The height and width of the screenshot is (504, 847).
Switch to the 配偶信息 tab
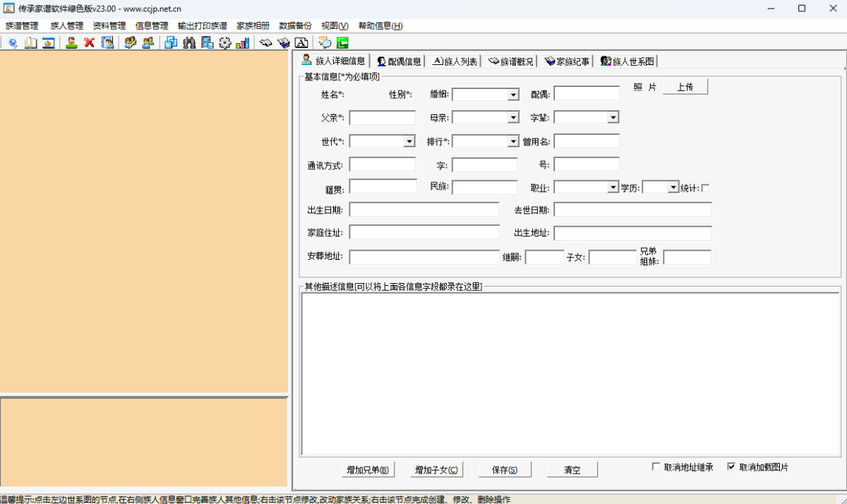[399, 61]
